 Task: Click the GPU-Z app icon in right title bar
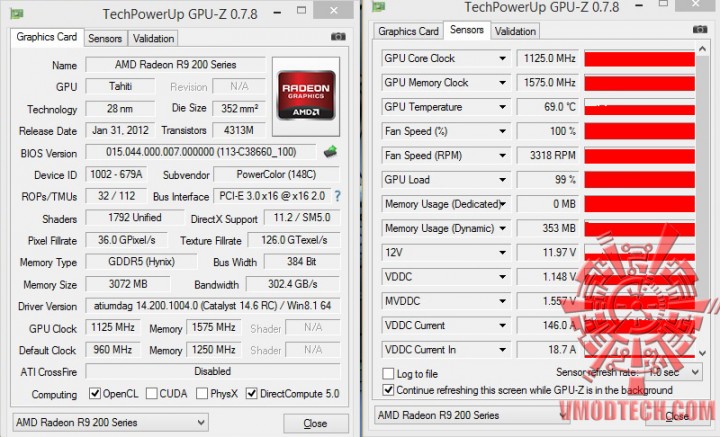pos(379,6)
